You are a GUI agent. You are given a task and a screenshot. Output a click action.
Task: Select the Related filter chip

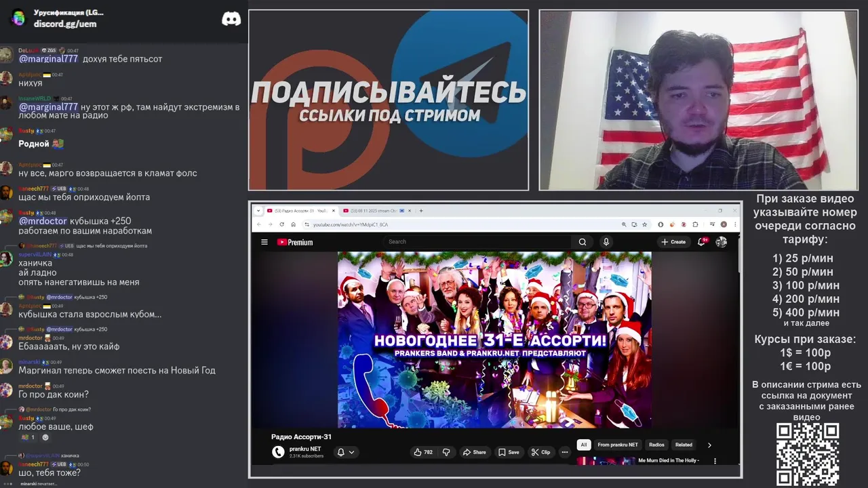coord(684,445)
